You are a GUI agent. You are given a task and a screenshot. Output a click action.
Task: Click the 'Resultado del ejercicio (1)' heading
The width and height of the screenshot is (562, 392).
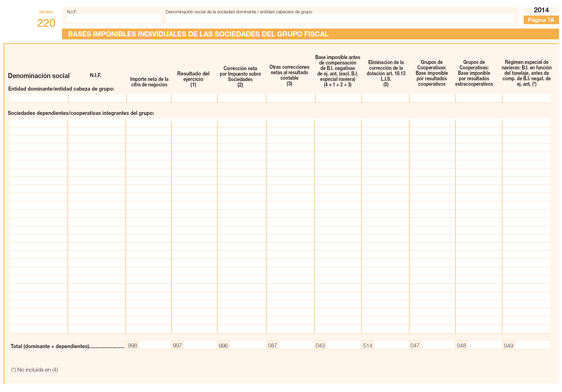193,79
